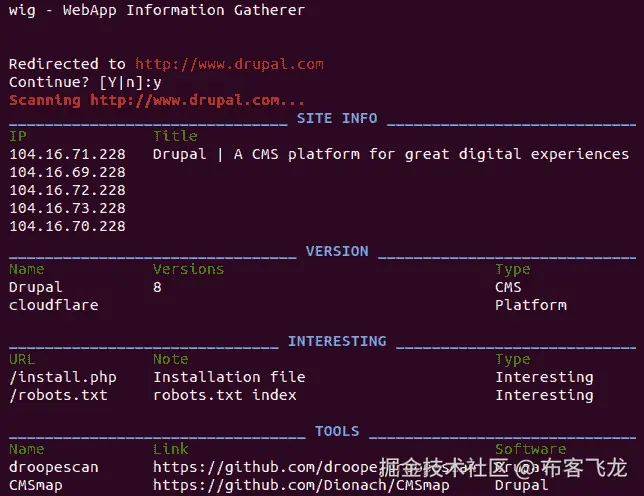Click the site title 'Drupal | A CMS platform...'

[x=391, y=154]
